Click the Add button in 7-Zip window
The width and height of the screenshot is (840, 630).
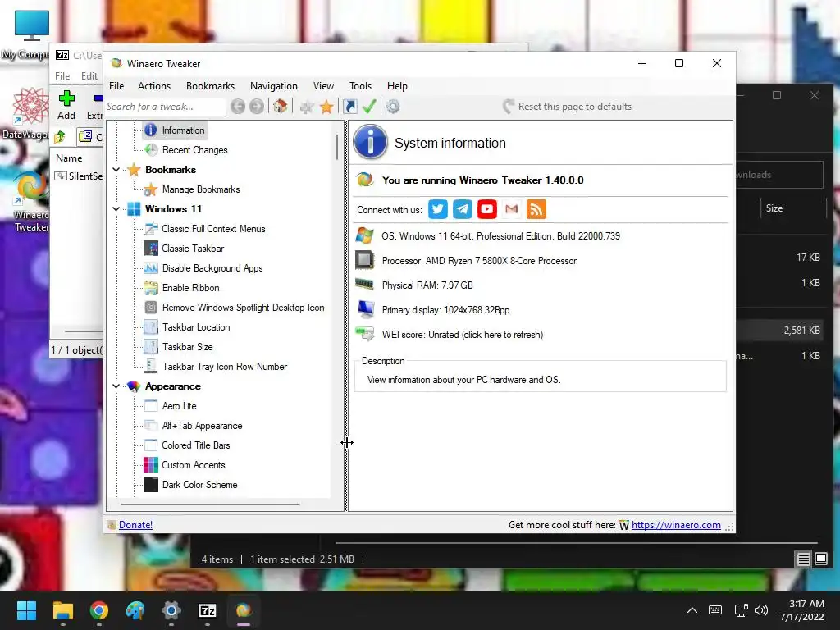point(66,105)
